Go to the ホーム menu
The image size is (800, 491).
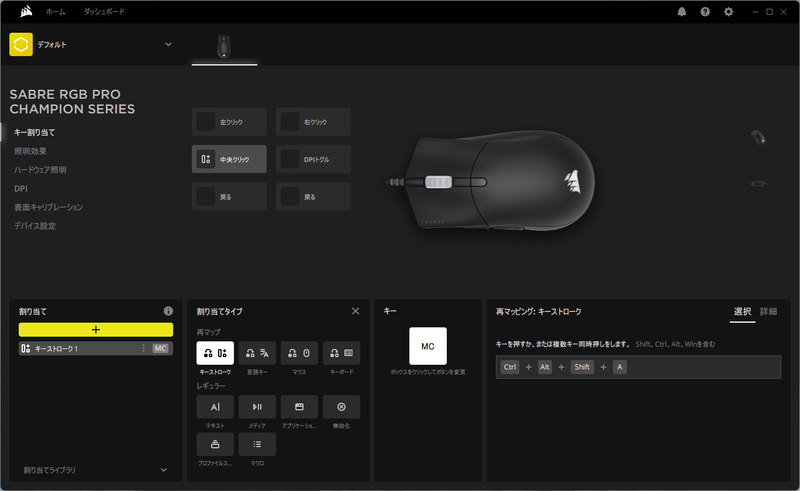click(x=56, y=12)
